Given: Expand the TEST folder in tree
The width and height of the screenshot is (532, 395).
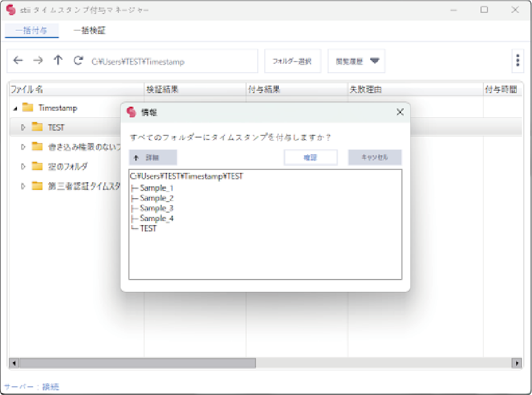Looking at the screenshot, I should (x=23, y=127).
